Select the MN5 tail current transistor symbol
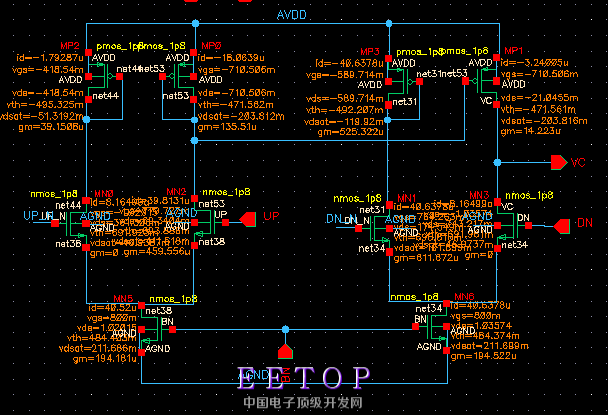Viewport: 608px width, 415px height. pyautogui.click(x=157, y=329)
